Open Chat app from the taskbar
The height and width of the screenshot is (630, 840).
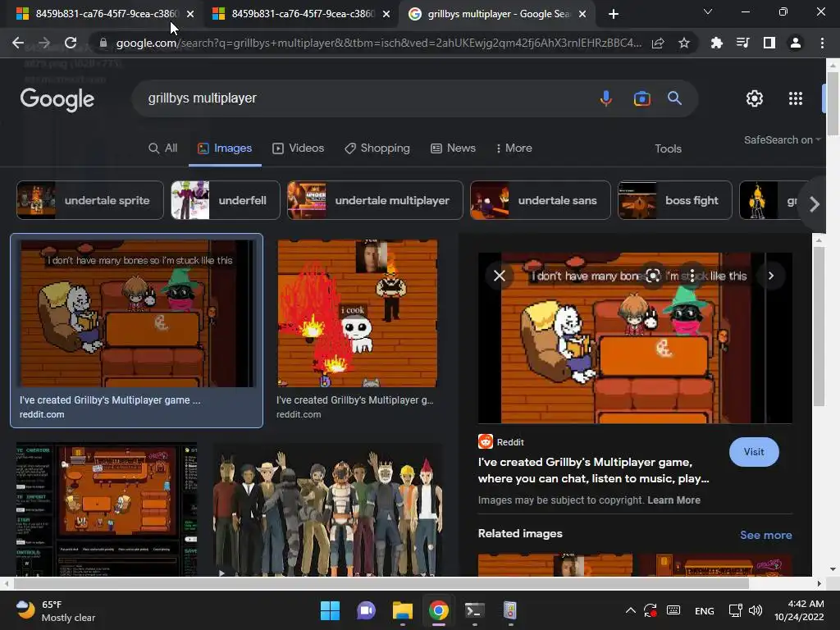(x=366, y=610)
